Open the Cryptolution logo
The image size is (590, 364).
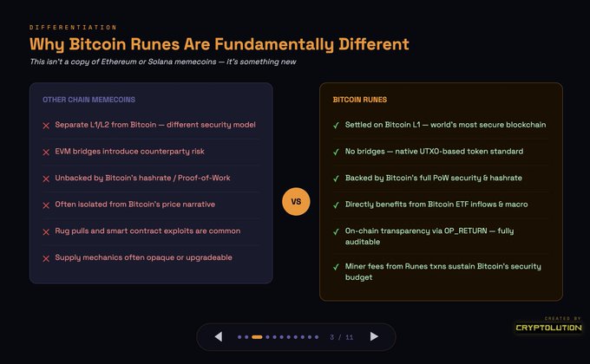548,328
